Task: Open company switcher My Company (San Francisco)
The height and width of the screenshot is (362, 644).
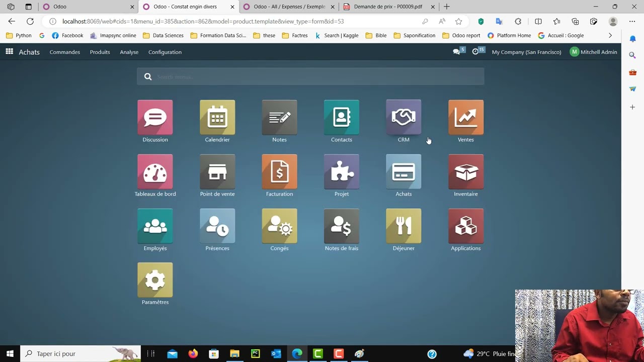Action: (x=526, y=52)
